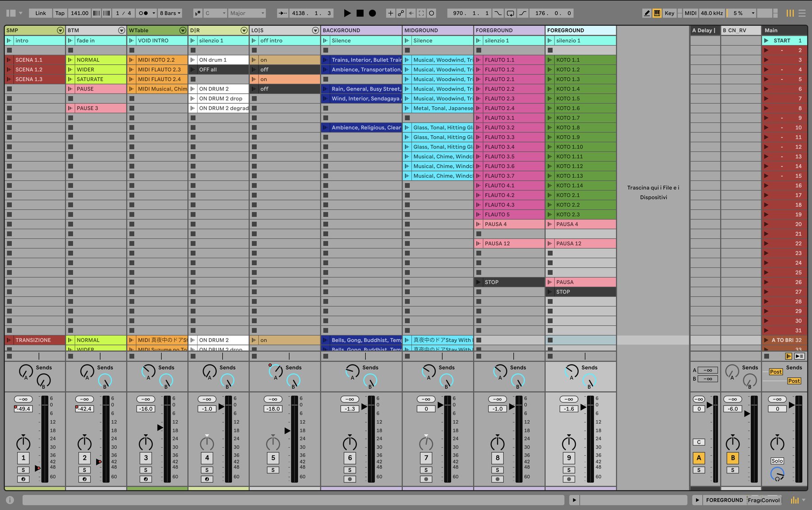Image resolution: width=812 pixels, height=510 pixels.
Task: Solo track 3 WTable
Action: [146, 470]
